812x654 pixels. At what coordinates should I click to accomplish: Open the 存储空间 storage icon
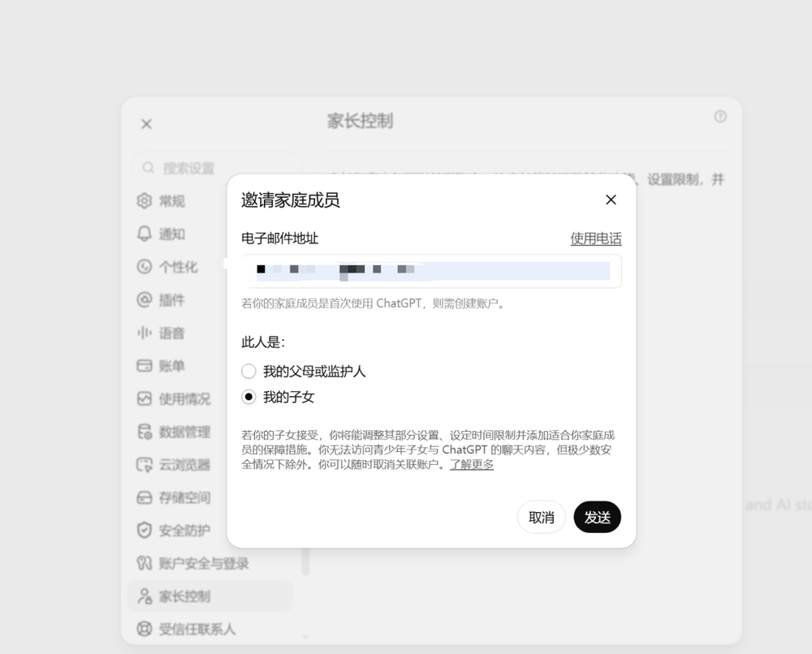[145, 497]
